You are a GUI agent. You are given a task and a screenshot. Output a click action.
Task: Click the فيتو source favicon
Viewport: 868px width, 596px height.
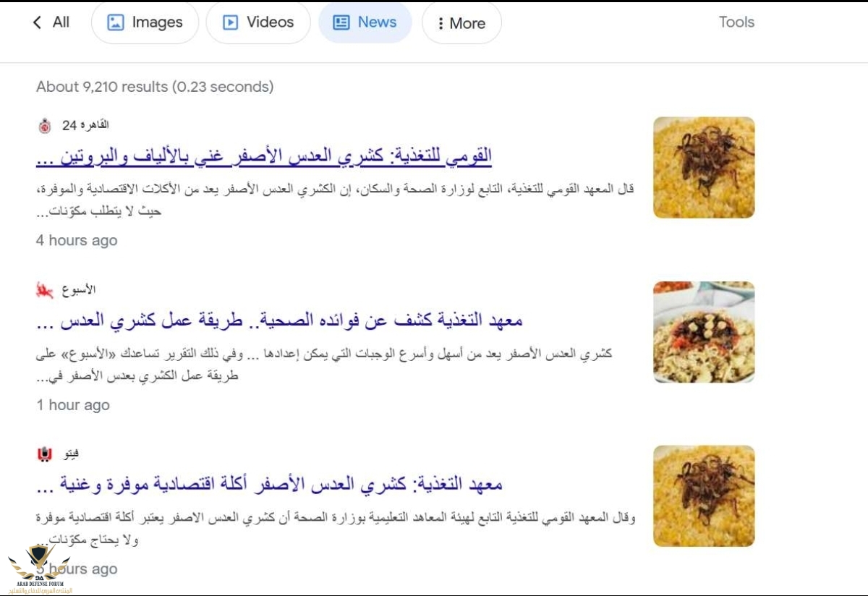point(45,454)
